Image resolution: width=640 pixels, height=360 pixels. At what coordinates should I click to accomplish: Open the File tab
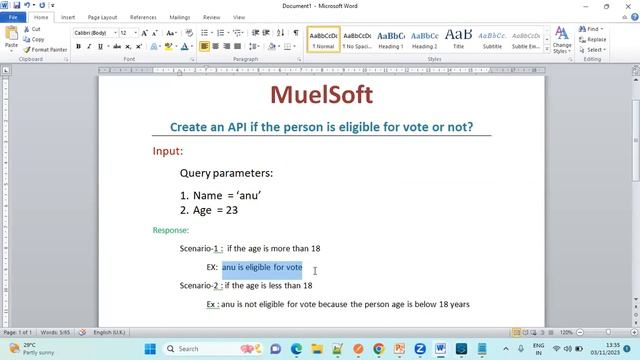click(x=13, y=17)
